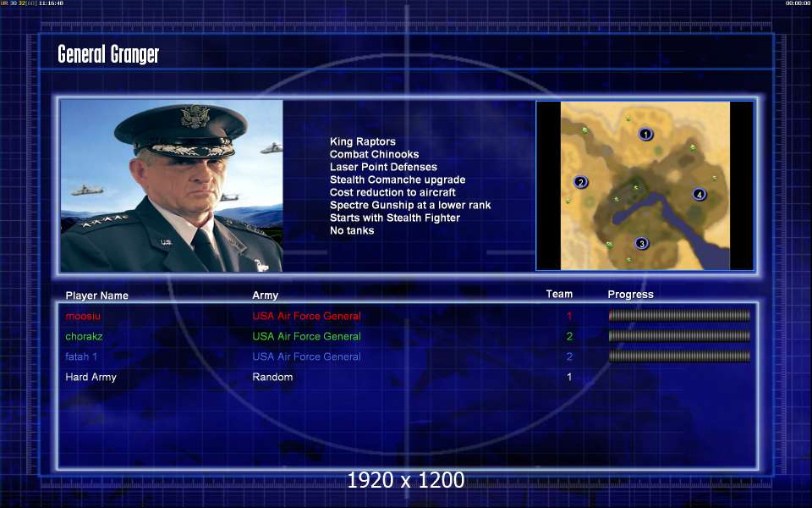
Task: Click start position marker 3 on the map
Action: 642,243
